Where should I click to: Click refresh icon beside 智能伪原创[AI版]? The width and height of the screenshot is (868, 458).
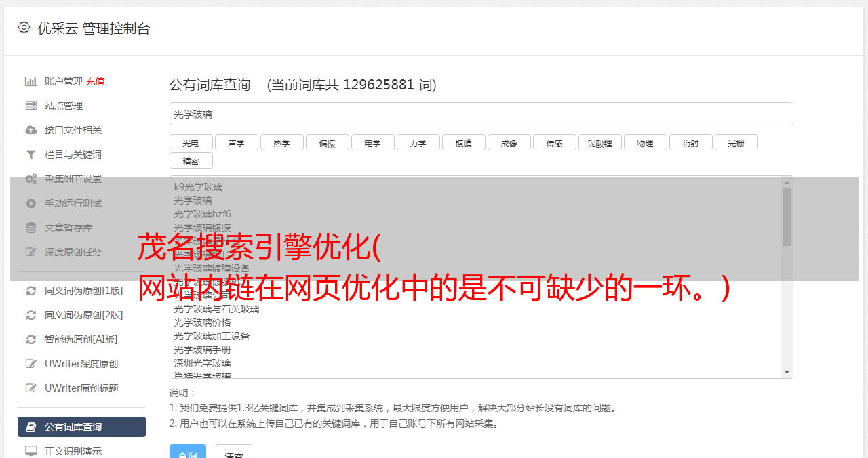pos(31,339)
